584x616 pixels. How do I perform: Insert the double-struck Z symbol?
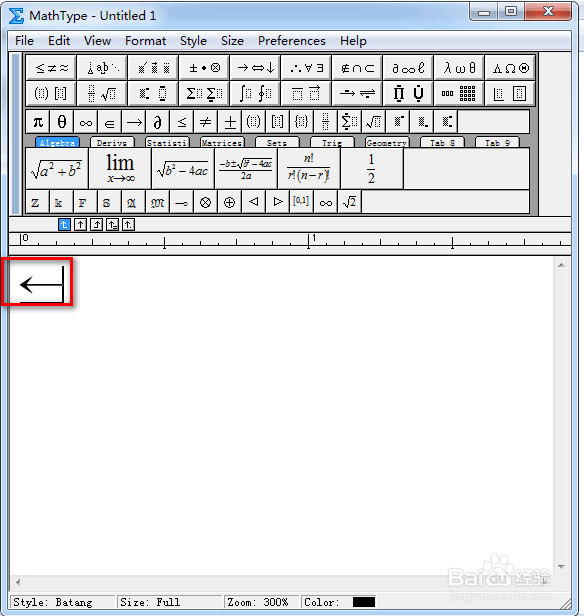pyautogui.click(x=38, y=202)
